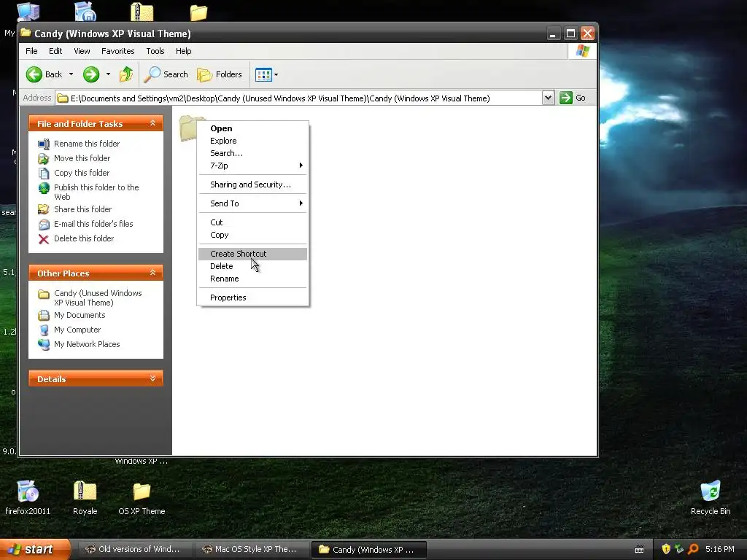
Task: Choose Cut in the context menu
Action: (252, 223)
